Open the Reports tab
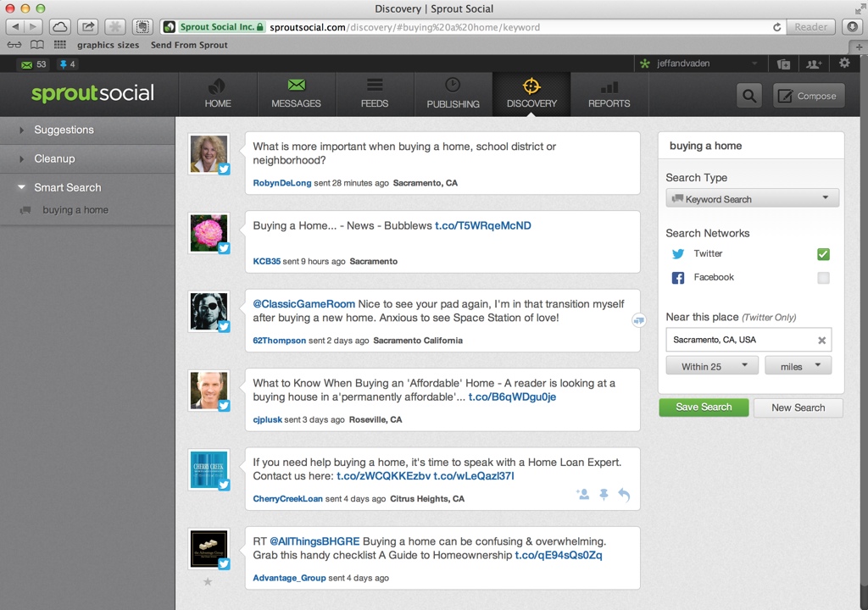 [609, 93]
